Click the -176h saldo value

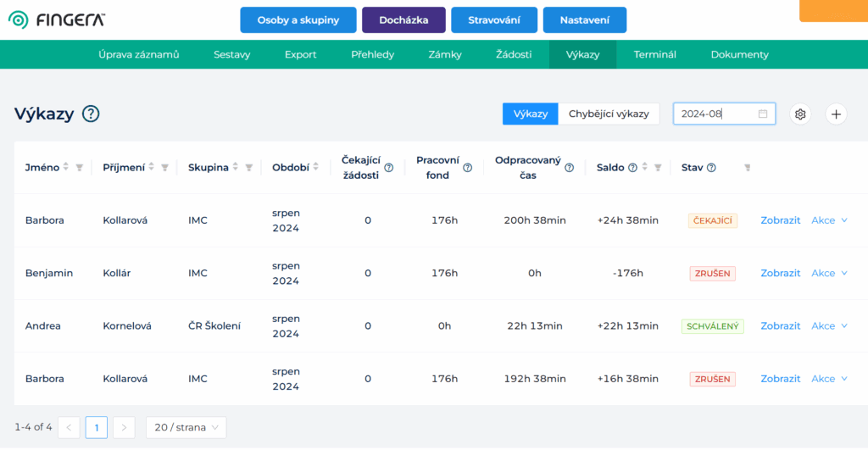tap(628, 273)
